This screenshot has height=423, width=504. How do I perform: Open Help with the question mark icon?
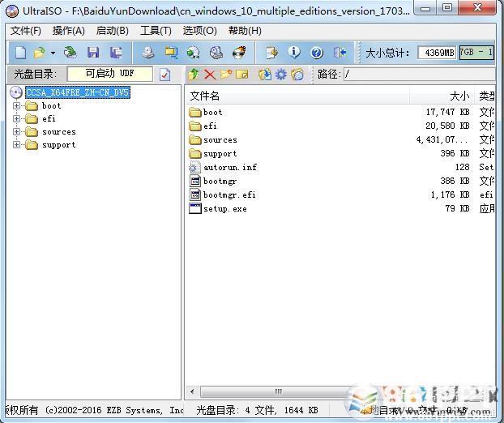click(317, 53)
